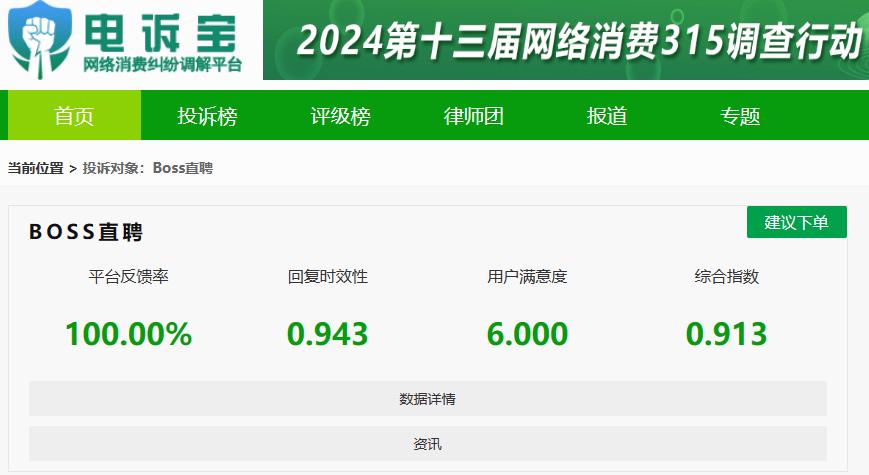Open the 资讯 bar
Screen dimensions: 869x475
click(x=428, y=443)
